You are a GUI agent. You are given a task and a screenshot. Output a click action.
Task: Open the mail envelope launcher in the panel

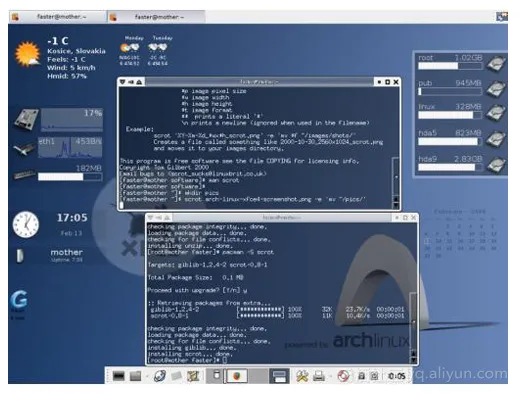pyautogui.click(x=176, y=376)
